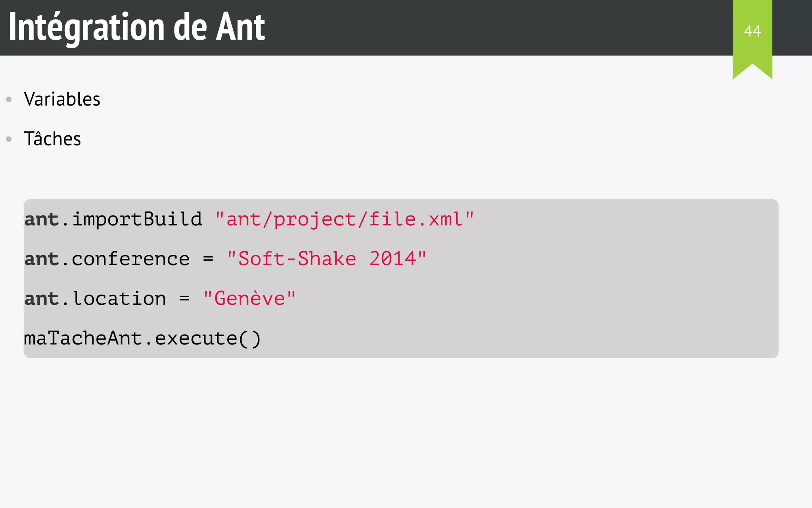Viewport: 812px width, 508px height.
Task: Click the 'maTacheAnt.execute()' code line
Action: 142,338
